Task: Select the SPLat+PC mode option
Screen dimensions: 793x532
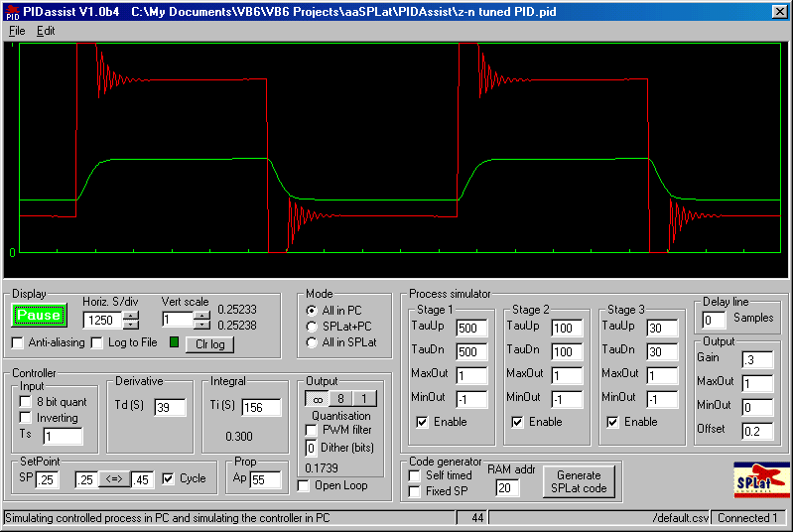Action: pyautogui.click(x=313, y=327)
